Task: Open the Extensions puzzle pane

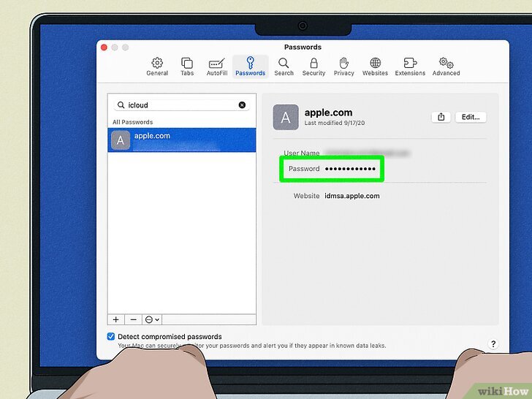Action: pyautogui.click(x=410, y=66)
